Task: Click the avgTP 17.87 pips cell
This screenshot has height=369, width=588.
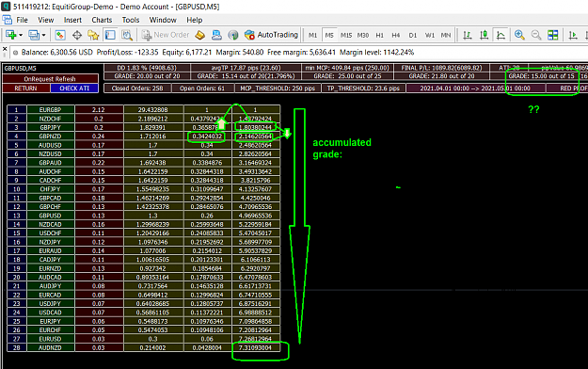Action: (x=246, y=68)
